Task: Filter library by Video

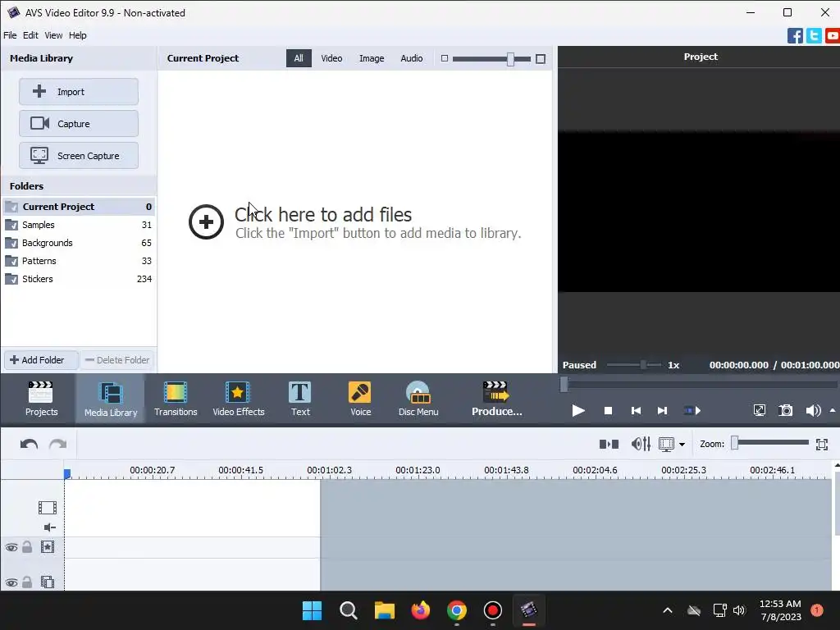Action: pyautogui.click(x=331, y=58)
